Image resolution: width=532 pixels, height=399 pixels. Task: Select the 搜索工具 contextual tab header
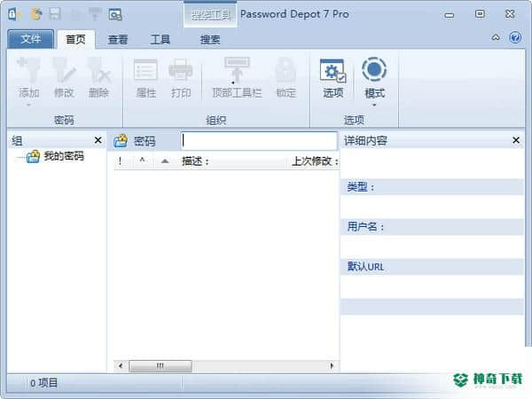coord(210,14)
